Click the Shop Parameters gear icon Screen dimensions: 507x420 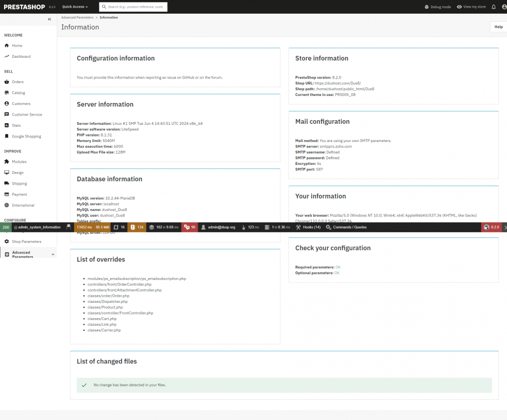click(7, 241)
